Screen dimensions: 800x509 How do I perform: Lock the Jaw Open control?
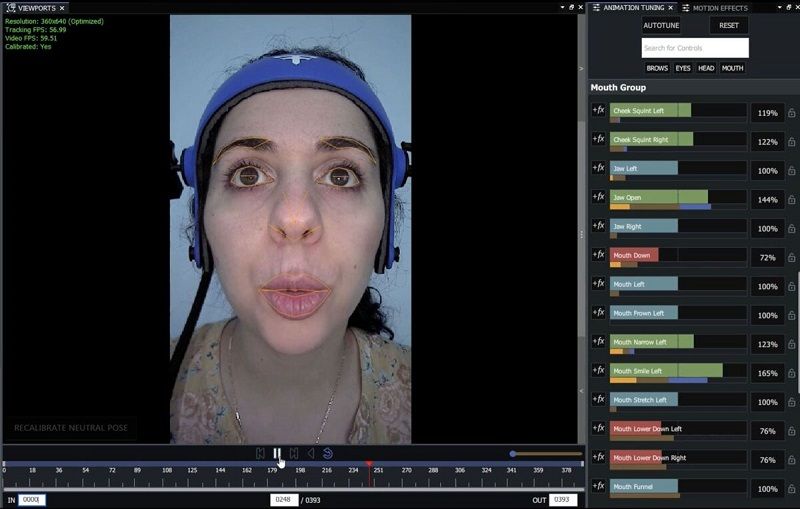point(791,199)
